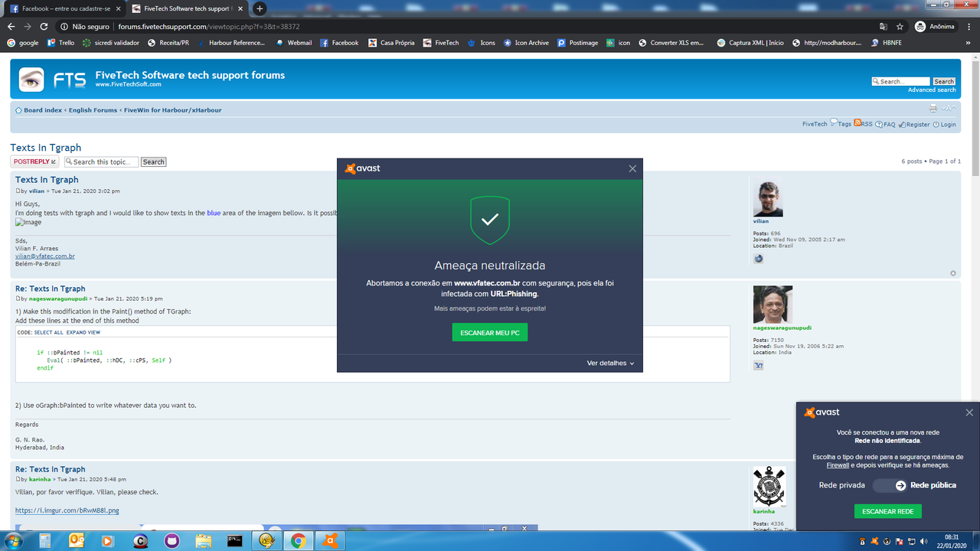This screenshot has height=551, width=980.
Task: Open Chrome's three-dot menu
Action: coord(969,26)
